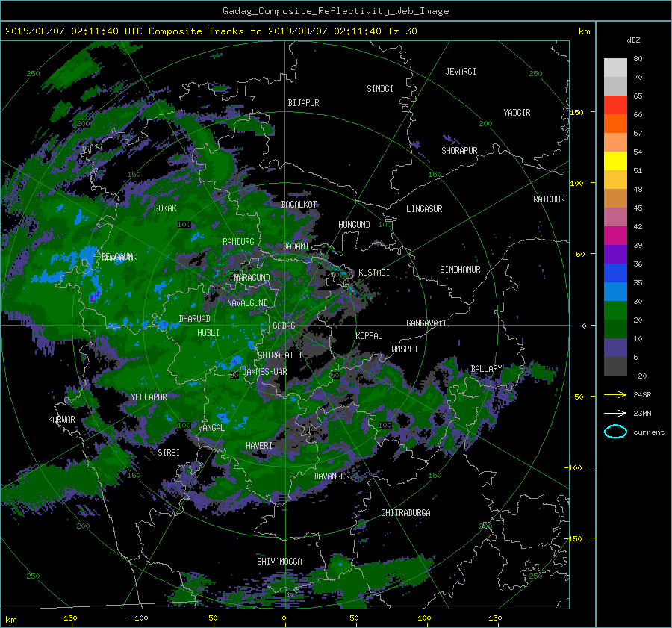Click the UTC Composite Tracks timestamp header
Image resolution: width=672 pixels, height=628 pixels.
[211, 31]
